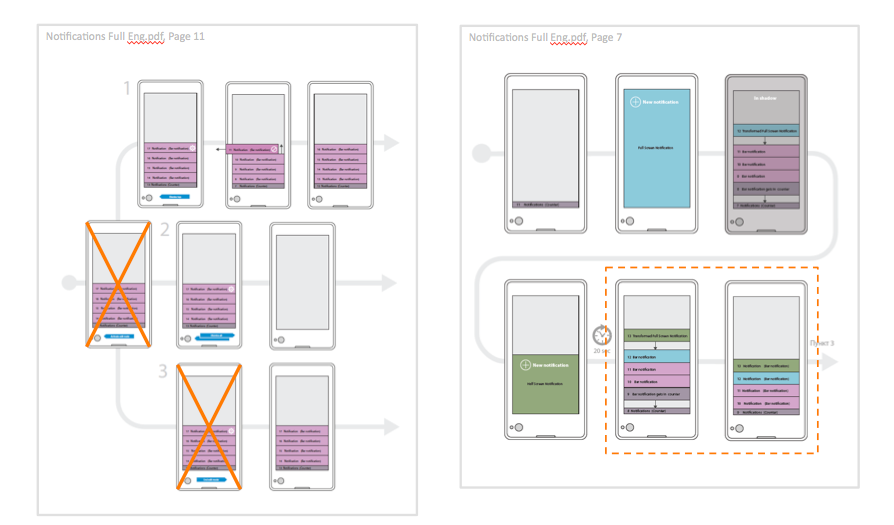The image size is (894, 525).
Task: Click the large arrowhead near the Пункт 3 label
Action: 828,363
